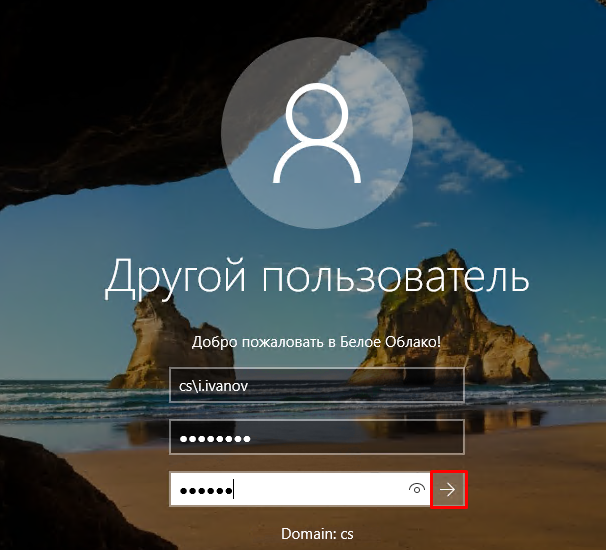606x550 pixels.
Task: Click empty space right of cs\i.ivanov text
Action: [360, 386]
